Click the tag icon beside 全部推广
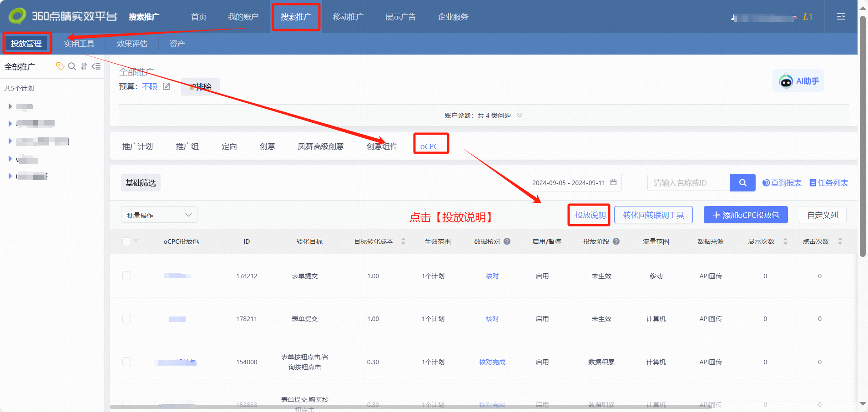The width and height of the screenshot is (868, 412). pyautogui.click(x=60, y=66)
